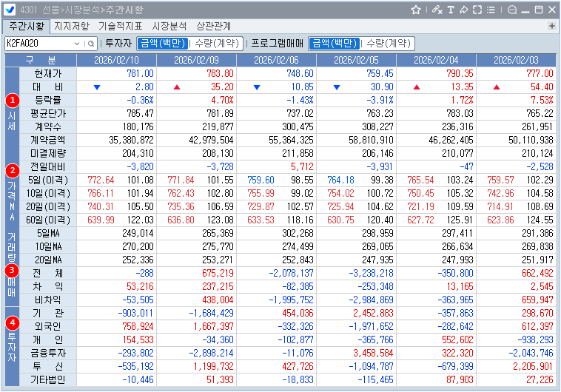The width and height of the screenshot is (561, 392).
Task: Open the list menu icon in the title bar
Action: click(x=491, y=10)
